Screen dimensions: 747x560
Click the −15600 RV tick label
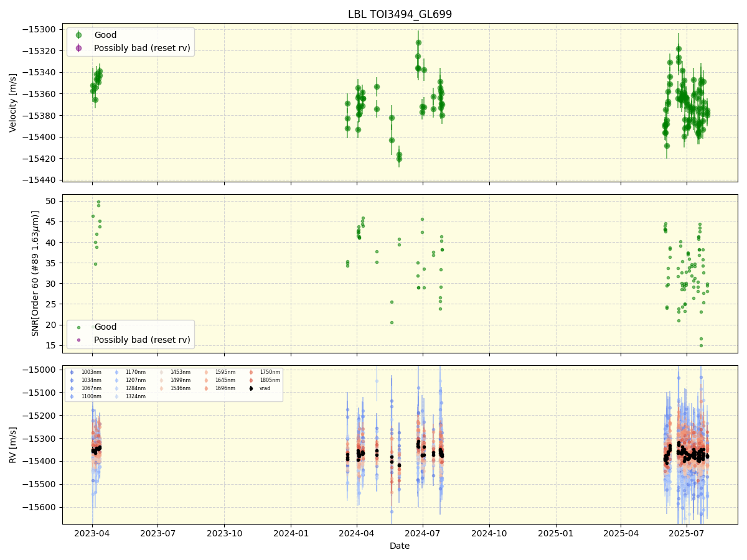40,507
